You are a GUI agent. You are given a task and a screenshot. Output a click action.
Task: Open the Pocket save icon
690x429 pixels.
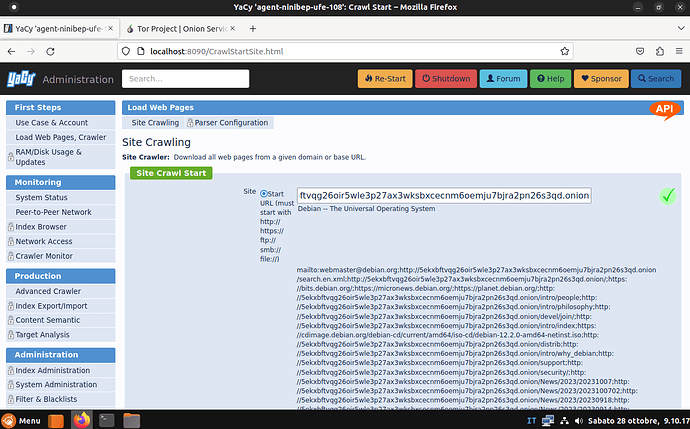tap(640, 51)
